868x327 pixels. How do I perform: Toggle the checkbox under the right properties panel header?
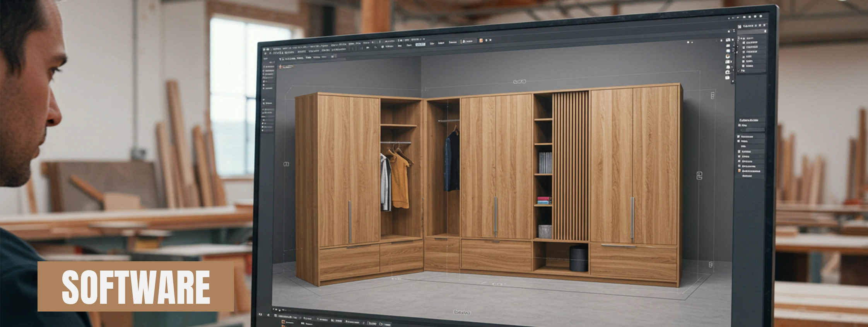[740, 126]
